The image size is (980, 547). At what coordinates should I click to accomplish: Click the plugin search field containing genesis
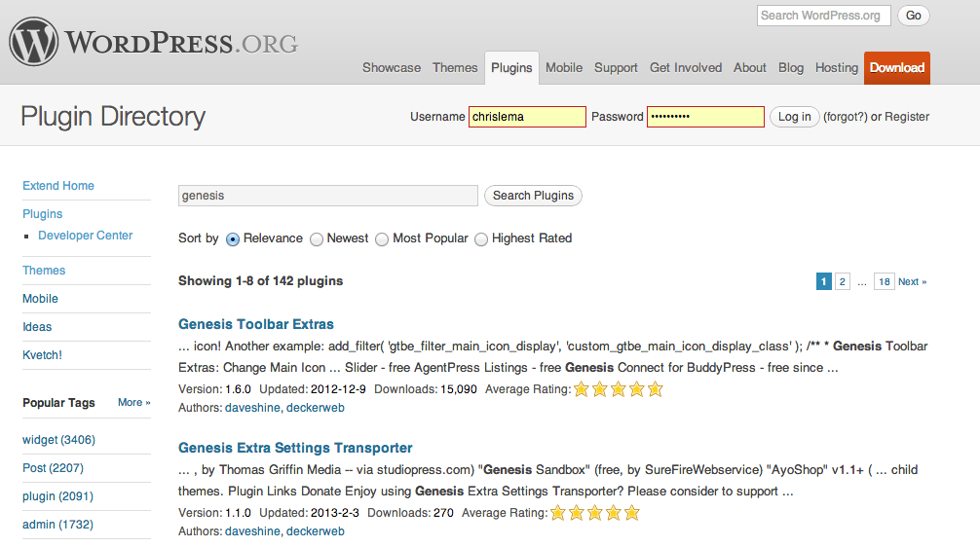[327, 196]
